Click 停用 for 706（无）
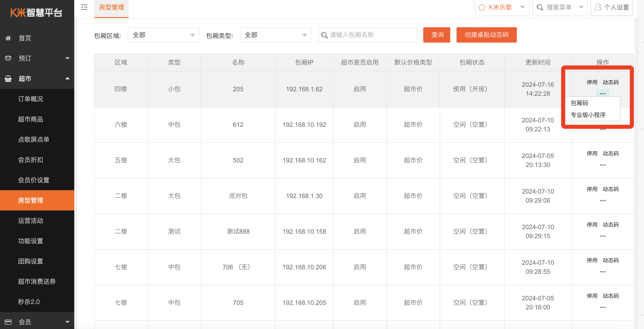The height and width of the screenshot is (329, 644). 592,260
